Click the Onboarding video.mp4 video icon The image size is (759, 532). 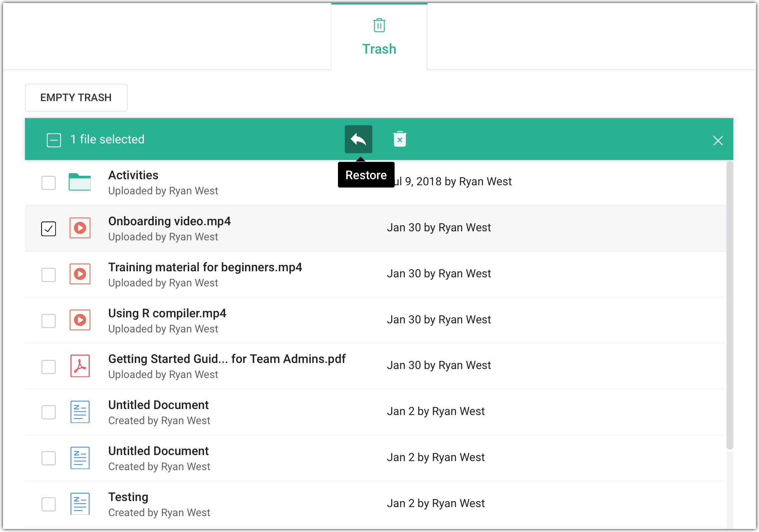click(80, 228)
